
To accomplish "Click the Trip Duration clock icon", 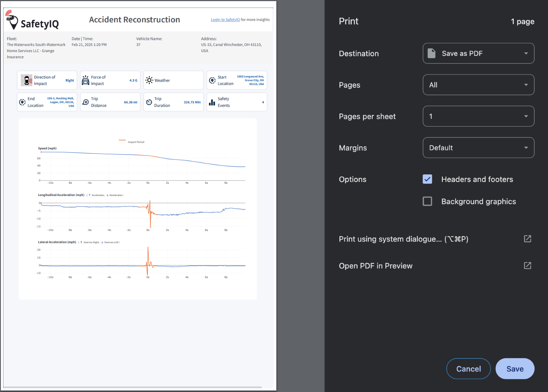I will [149, 102].
